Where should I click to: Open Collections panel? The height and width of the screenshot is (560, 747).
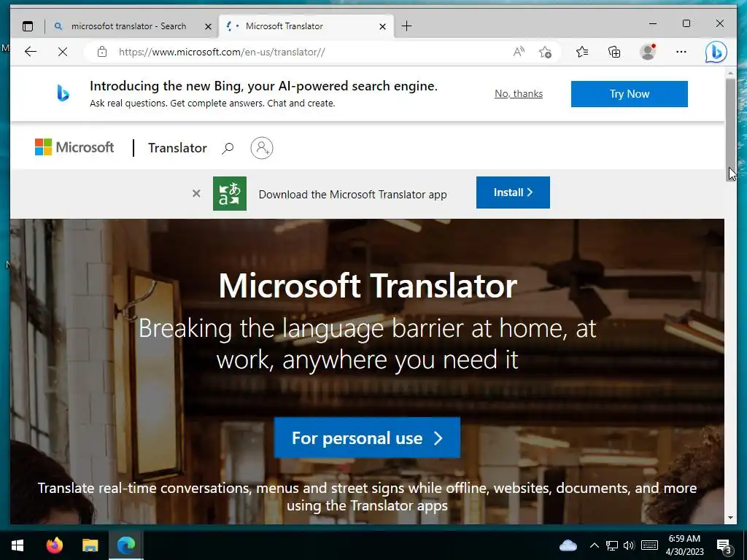coord(614,52)
